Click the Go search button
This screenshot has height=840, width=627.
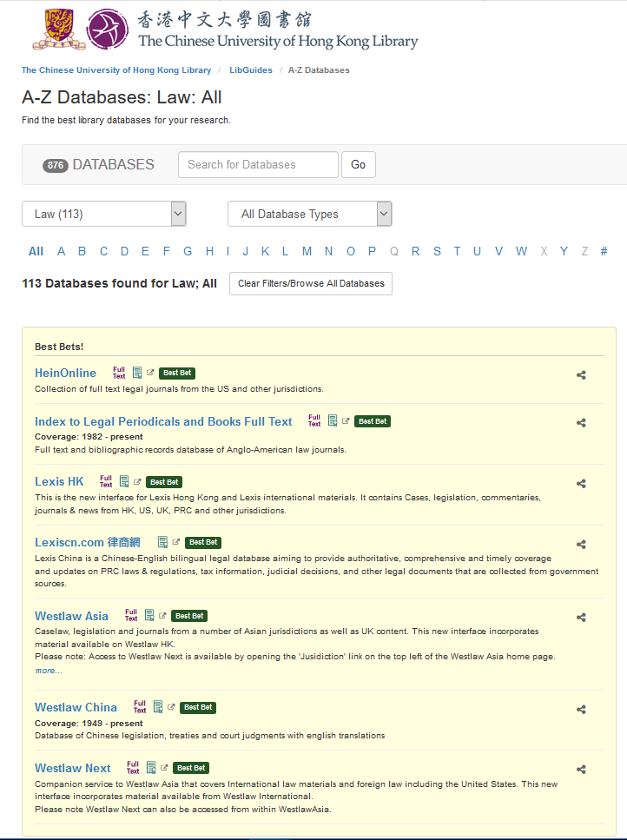pos(358,164)
